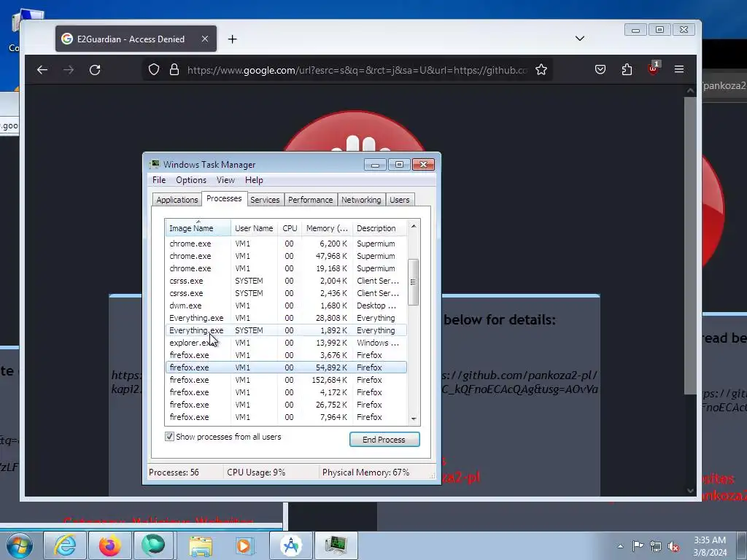Sort processes by Memory column
This screenshot has width=747, height=560.
(x=327, y=228)
